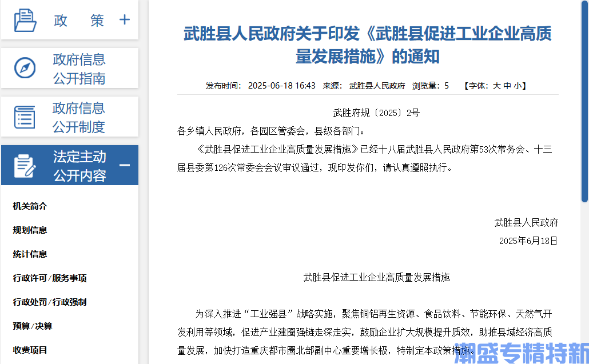
Task: Open 收费项目 link
Action: pyautogui.click(x=30, y=350)
